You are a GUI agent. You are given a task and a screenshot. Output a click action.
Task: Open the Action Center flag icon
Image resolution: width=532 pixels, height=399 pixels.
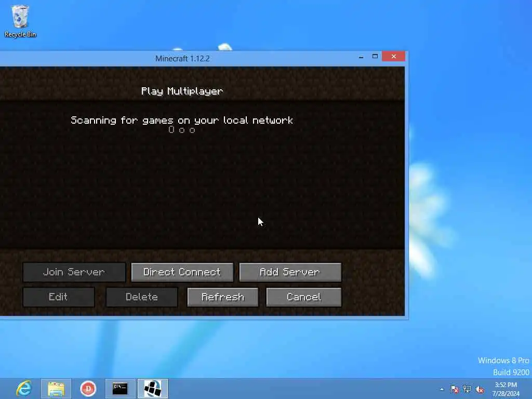[454, 389]
